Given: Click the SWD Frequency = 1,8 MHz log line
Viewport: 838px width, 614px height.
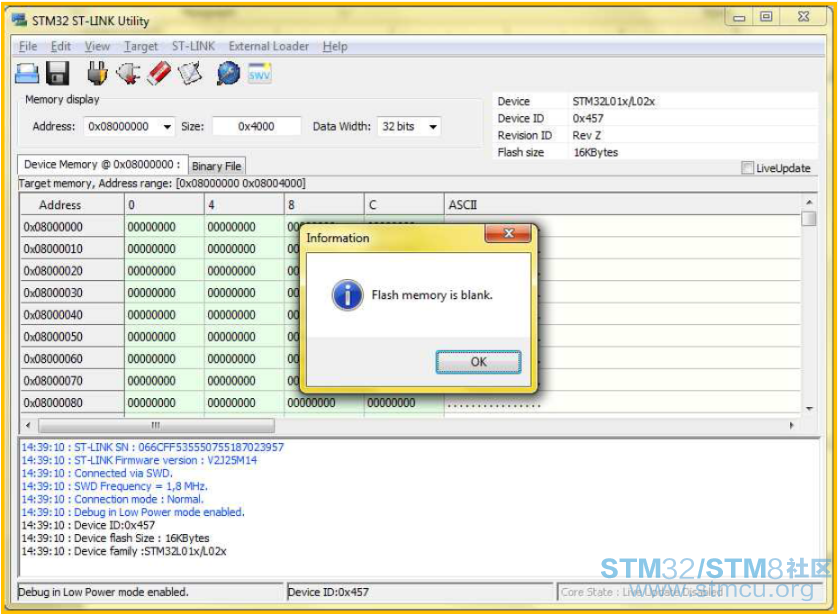Looking at the screenshot, I should tap(114, 486).
